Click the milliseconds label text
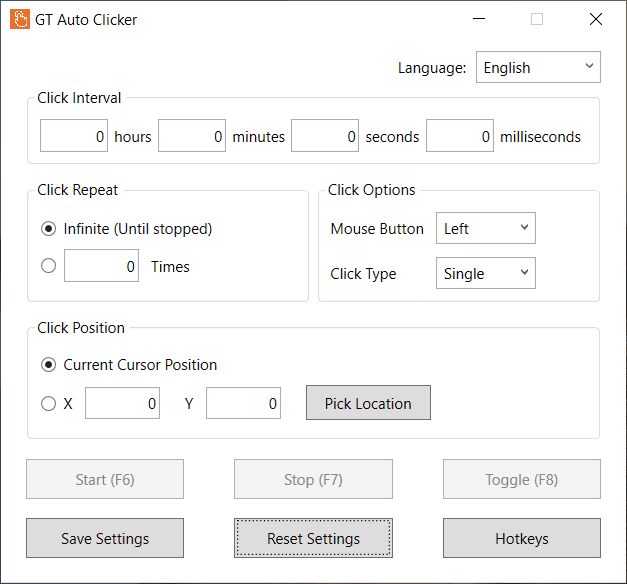The width and height of the screenshot is (627, 584). pos(540,137)
